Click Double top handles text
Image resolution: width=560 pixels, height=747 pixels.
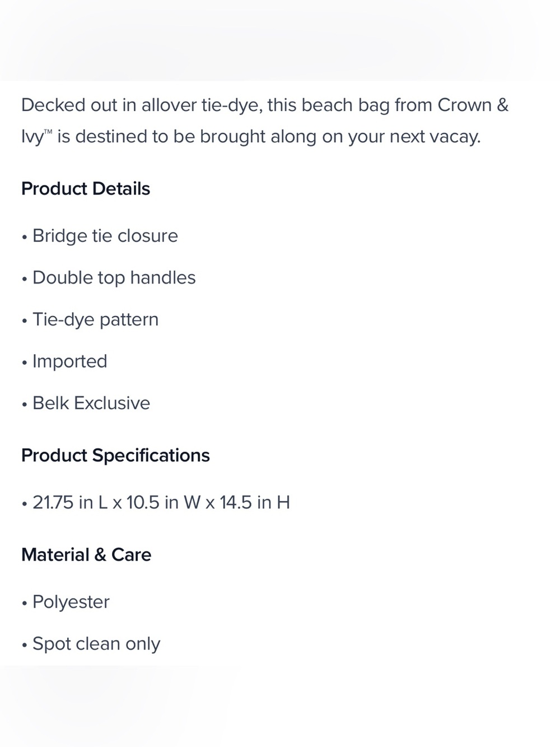pyautogui.click(x=114, y=278)
